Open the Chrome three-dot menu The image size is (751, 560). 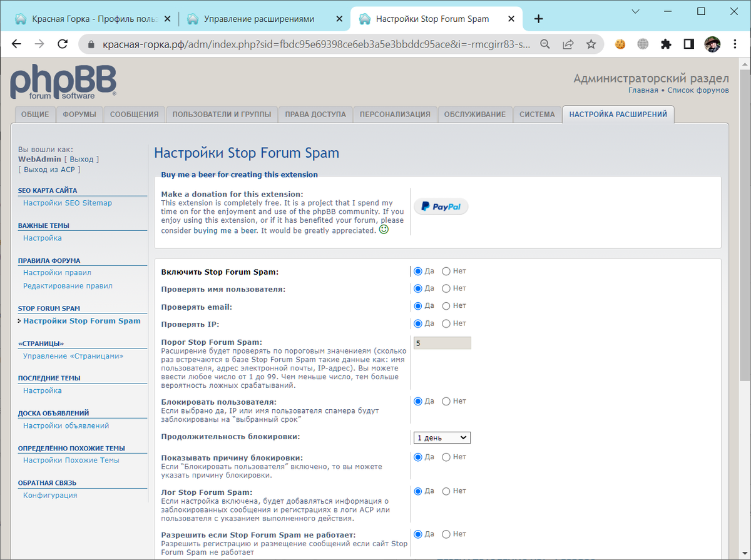pos(735,44)
